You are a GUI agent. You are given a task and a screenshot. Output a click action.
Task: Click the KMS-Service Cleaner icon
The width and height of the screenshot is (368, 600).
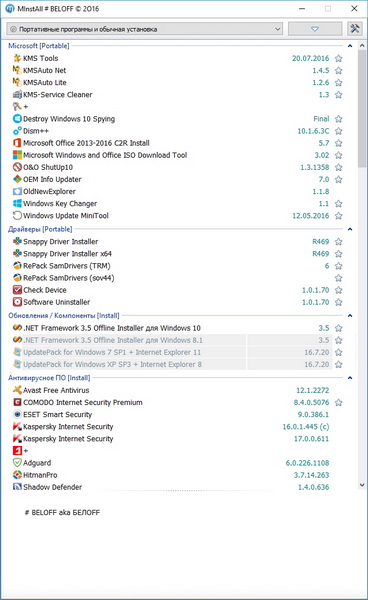[17, 95]
